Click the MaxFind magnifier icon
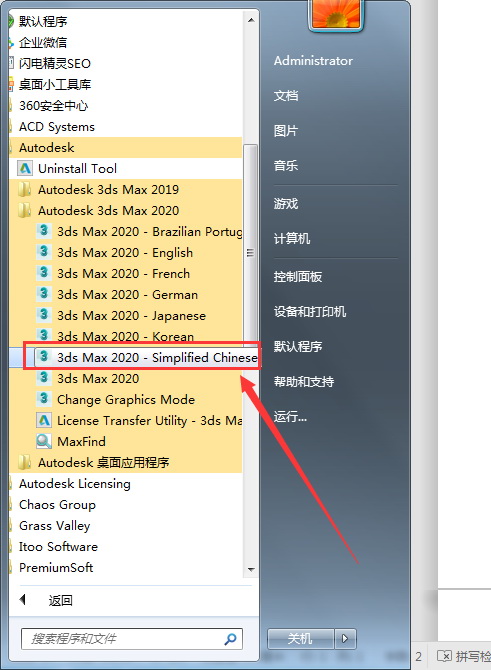Viewport: 491px width, 670px height. coord(44,441)
